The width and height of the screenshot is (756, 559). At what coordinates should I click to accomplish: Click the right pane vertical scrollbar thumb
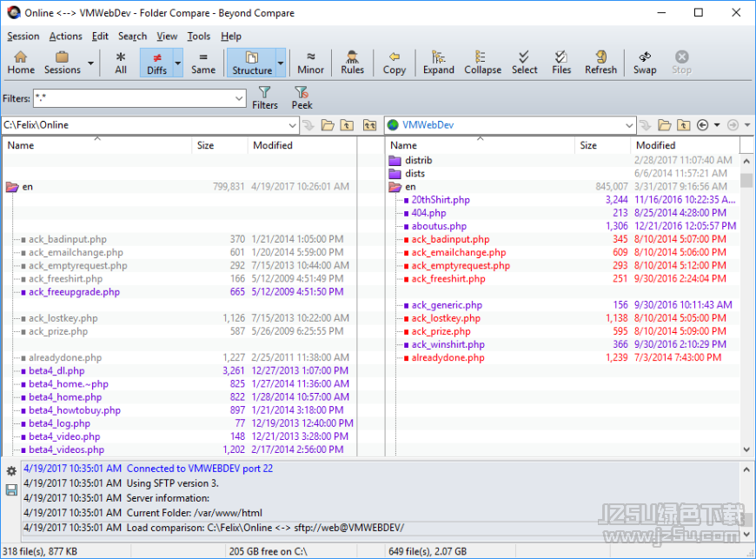click(746, 180)
